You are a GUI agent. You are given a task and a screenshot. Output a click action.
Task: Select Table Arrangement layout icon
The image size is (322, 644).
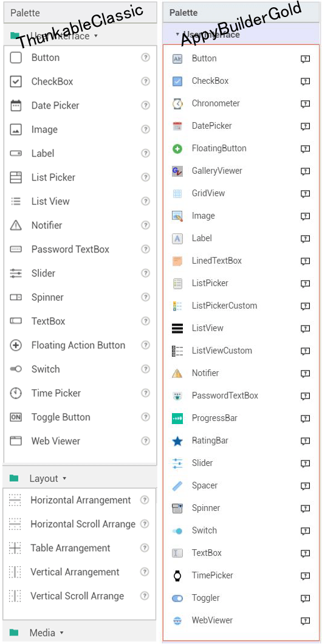15,548
